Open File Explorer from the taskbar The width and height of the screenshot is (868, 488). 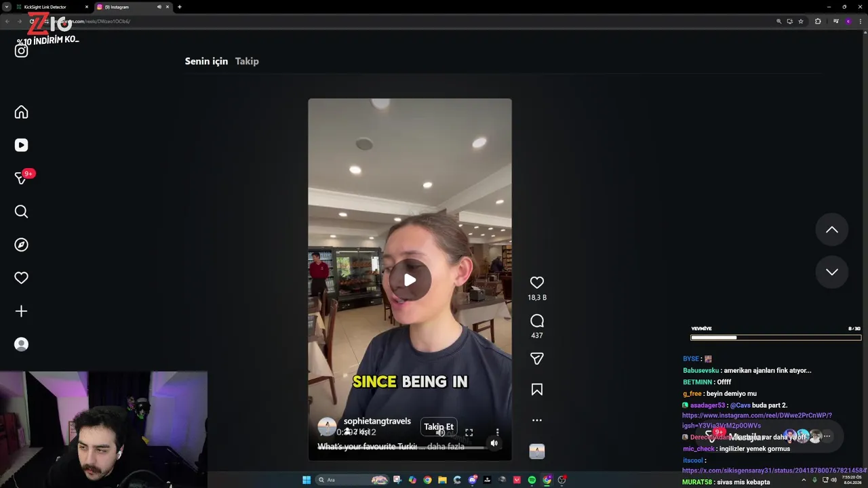[x=442, y=480]
